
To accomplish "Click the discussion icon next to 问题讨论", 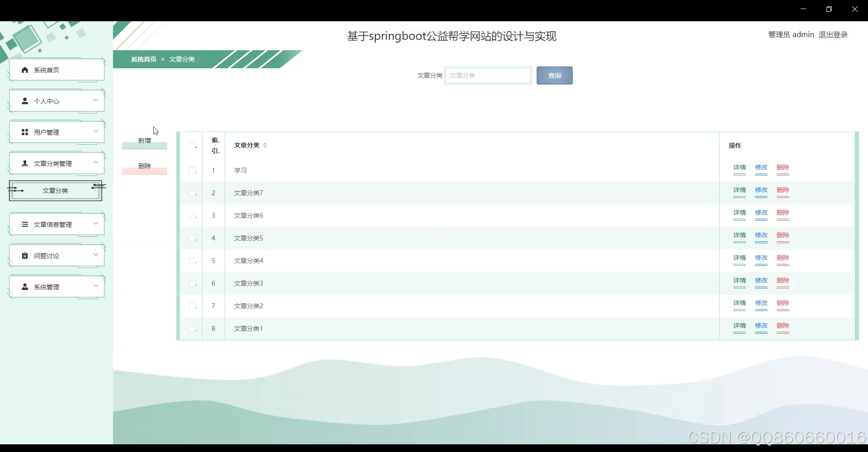I will (x=24, y=255).
